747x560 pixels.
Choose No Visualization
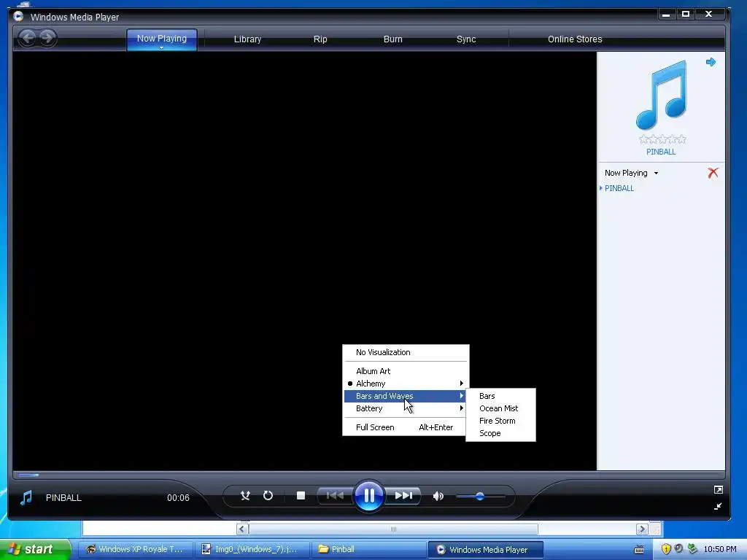[x=406, y=352]
